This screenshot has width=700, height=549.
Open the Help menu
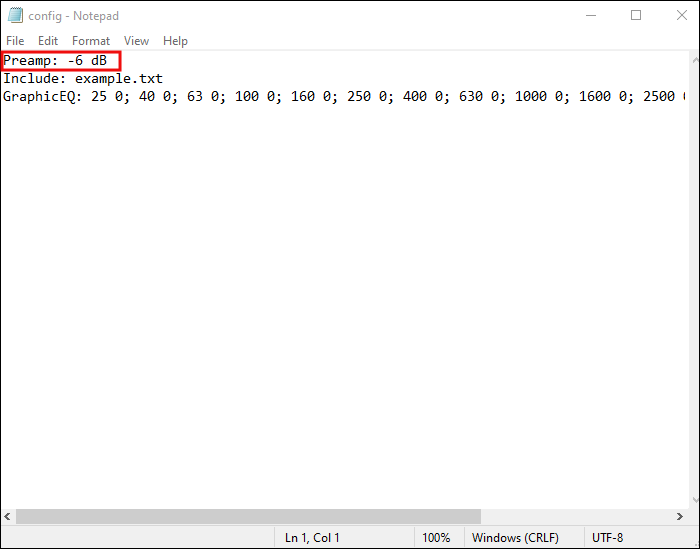click(175, 41)
